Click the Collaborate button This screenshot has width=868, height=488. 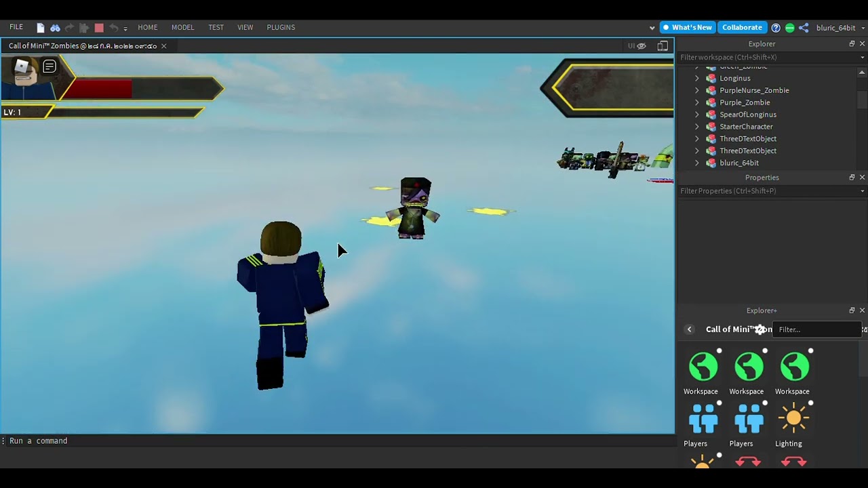tap(742, 28)
